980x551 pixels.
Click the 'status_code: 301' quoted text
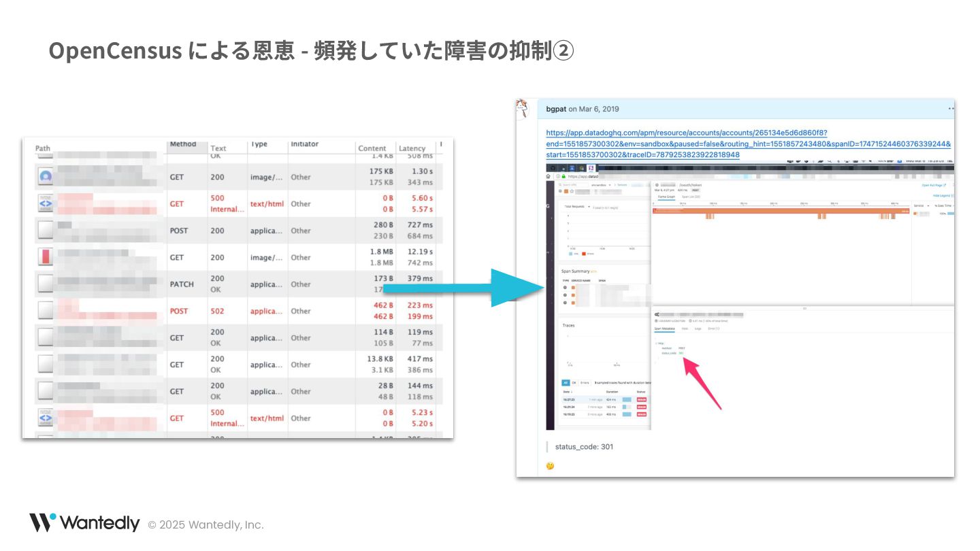pos(584,447)
